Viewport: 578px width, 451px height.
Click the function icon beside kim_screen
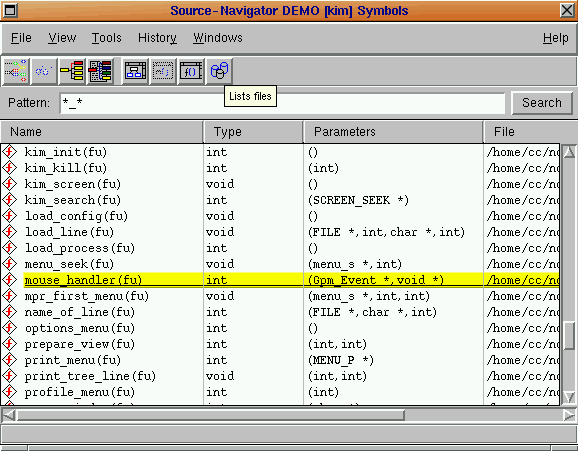[x=10, y=184]
